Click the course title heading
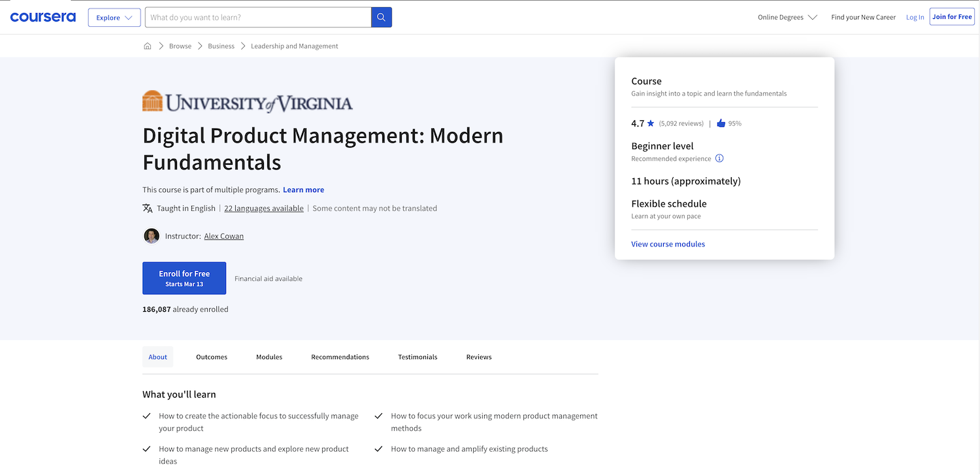 [x=323, y=148]
